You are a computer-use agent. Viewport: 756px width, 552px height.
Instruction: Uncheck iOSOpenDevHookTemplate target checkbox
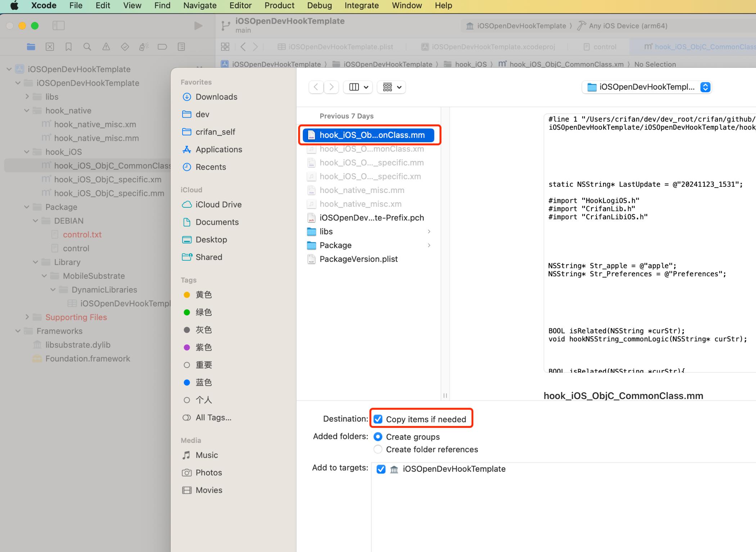(381, 469)
